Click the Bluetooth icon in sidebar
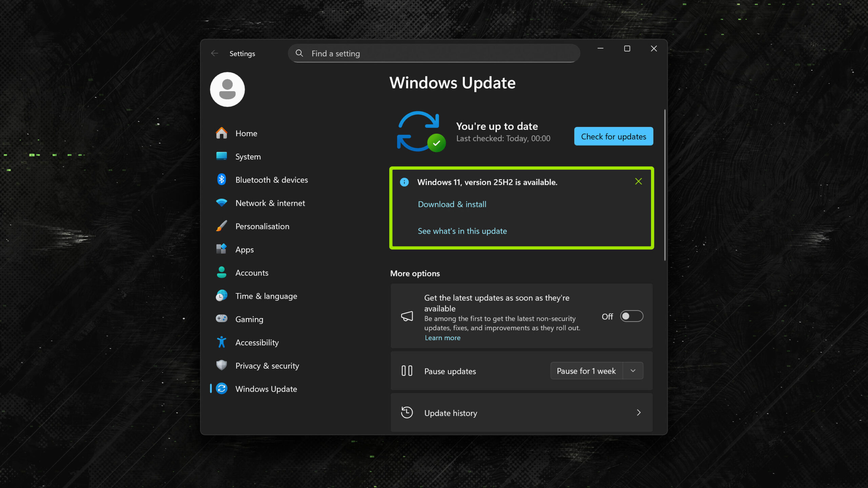Screen dimensions: 868x488 point(221,179)
